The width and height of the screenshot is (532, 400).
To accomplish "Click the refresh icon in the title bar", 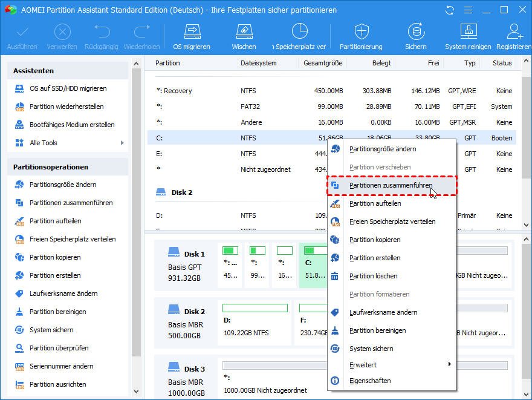I will [x=450, y=10].
